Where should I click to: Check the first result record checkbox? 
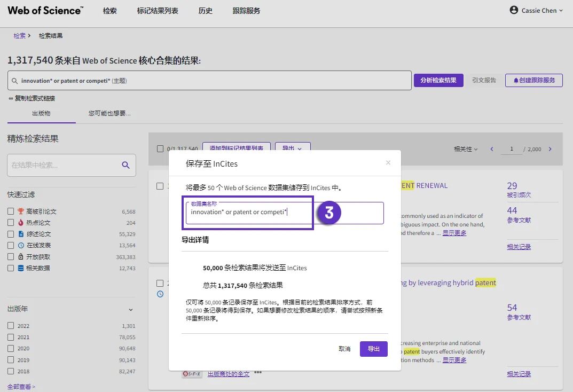pos(160,186)
